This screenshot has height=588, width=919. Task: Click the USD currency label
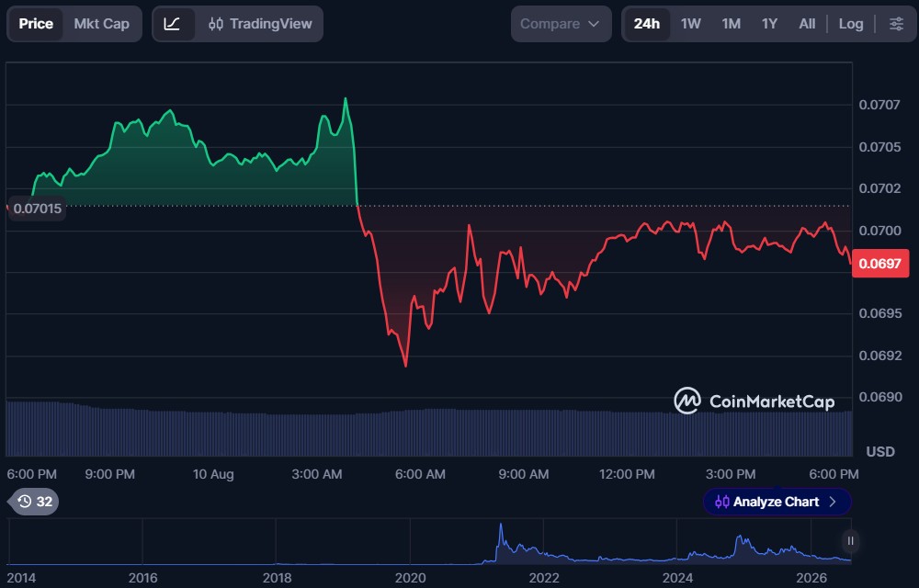click(880, 451)
